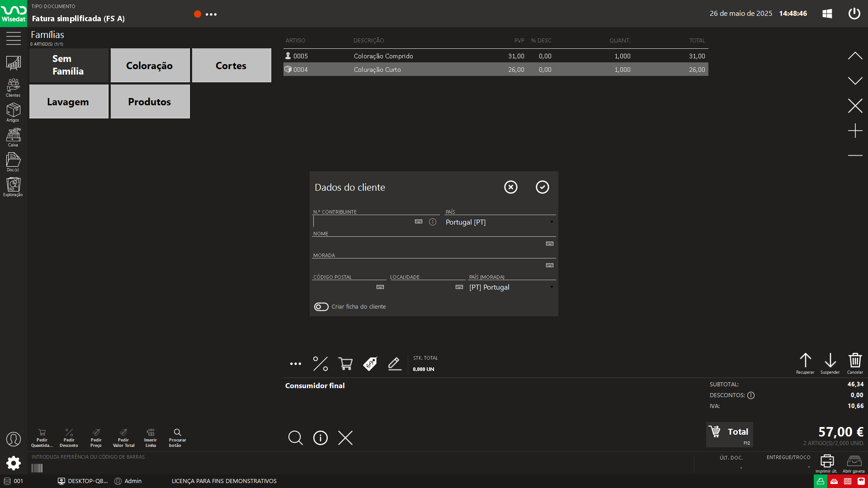Select the Produtos family tile
This screenshot has height=488, width=868.
coord(150,102)
